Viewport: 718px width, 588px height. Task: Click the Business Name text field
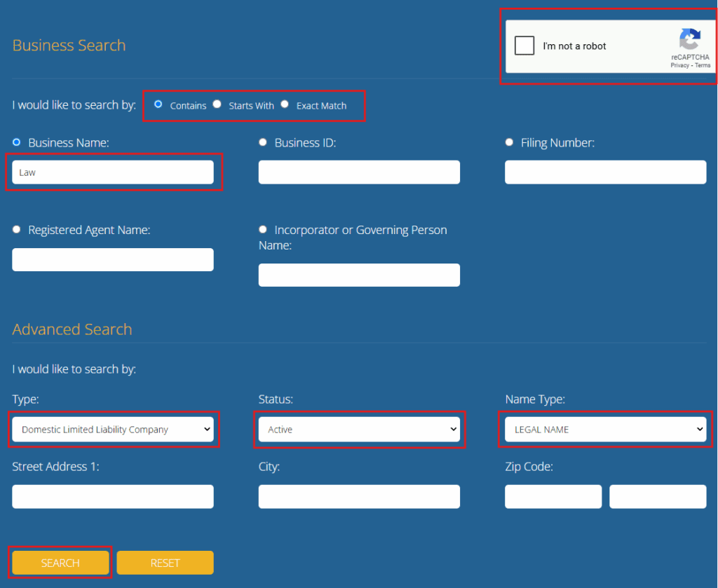point(113,172)
